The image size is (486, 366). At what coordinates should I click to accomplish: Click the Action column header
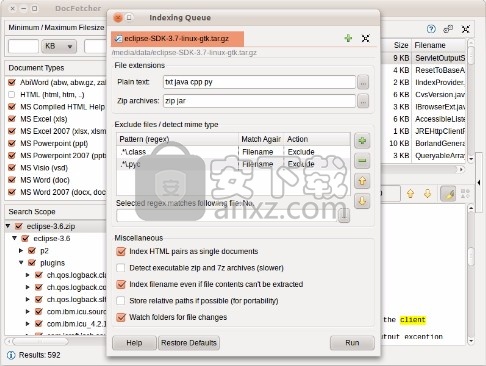tap(317, 139)
